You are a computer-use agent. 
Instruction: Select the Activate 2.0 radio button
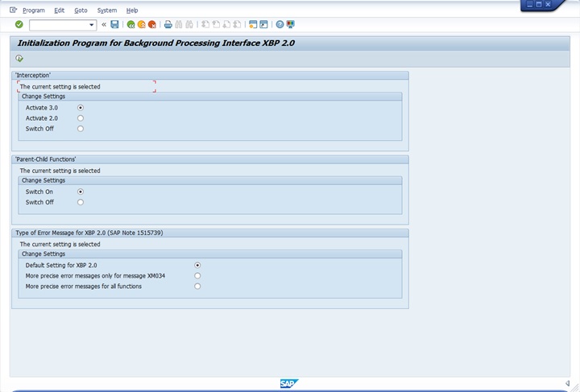point(81,118)
